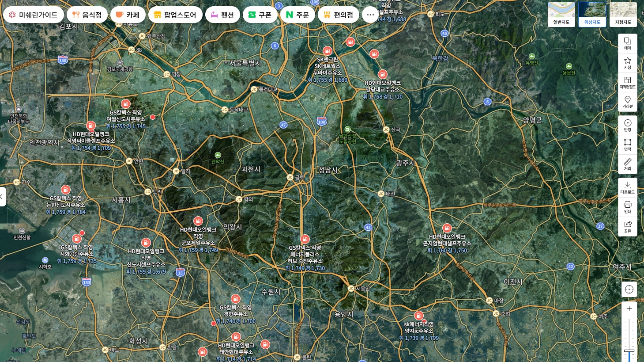
Task: Open GS칼텍스 시화공단주유소 gas station marker
Action: (x=77, y=239)
